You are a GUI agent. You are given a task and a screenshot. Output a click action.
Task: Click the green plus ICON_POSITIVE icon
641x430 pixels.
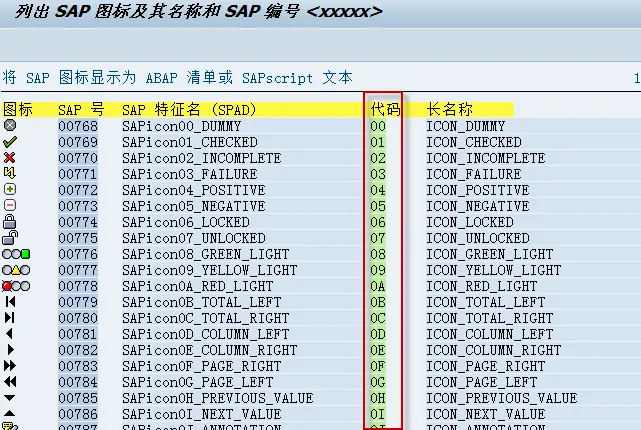click(10, 189)
